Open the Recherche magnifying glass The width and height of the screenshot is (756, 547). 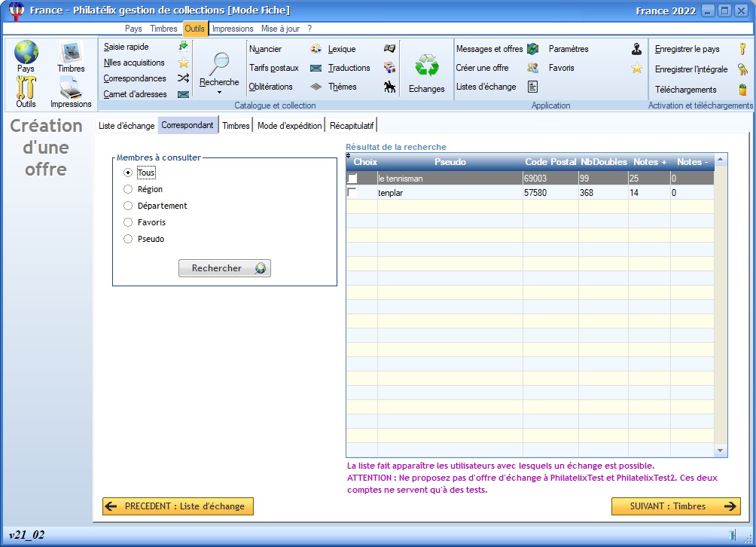coord(219,64)
